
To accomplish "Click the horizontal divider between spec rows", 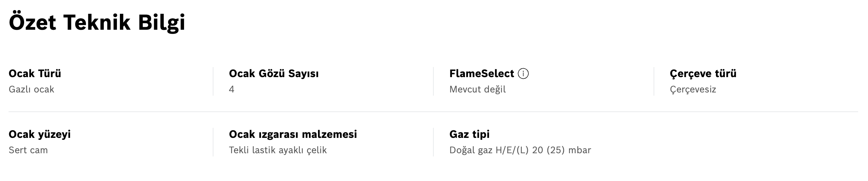I will tap(433, 112).
